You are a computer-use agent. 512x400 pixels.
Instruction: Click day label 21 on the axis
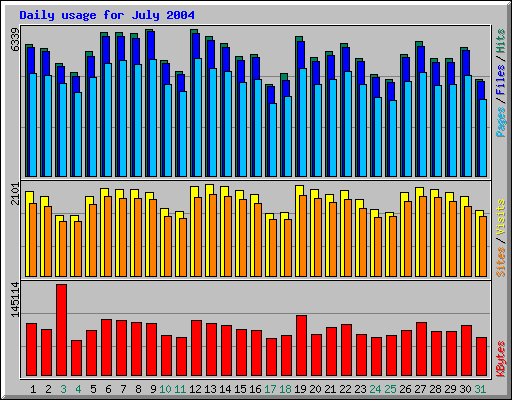[330, 389]
